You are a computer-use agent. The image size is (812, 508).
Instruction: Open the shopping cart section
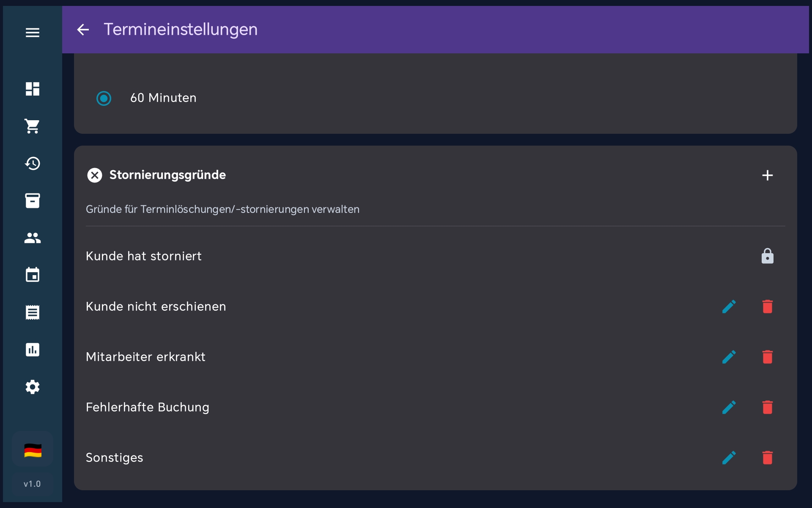click(x=32, y=126)
